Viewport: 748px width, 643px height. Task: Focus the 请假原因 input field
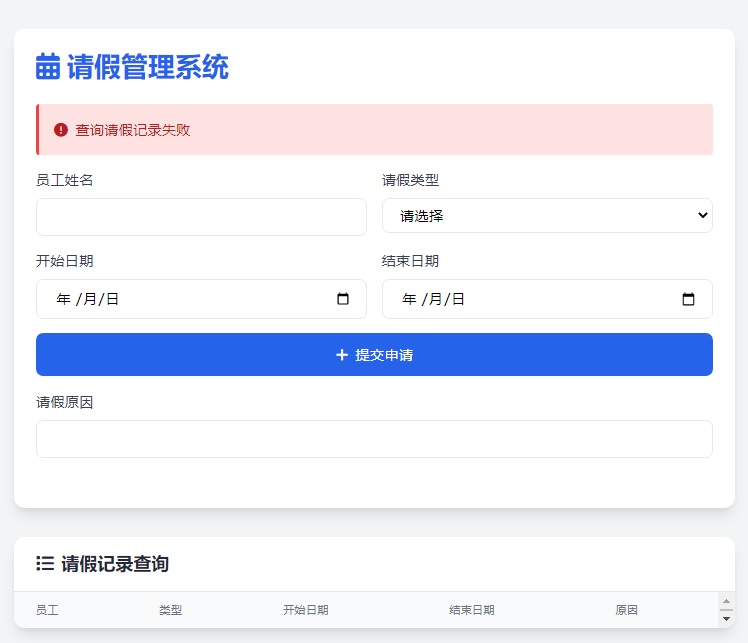pyautogui.click(x=374, y=439)
